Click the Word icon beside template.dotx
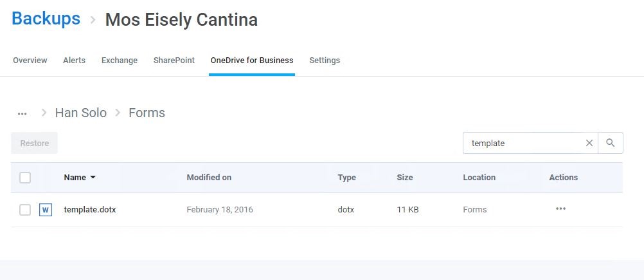The width and height of the screenshot is (644, 280). (46, 210)
